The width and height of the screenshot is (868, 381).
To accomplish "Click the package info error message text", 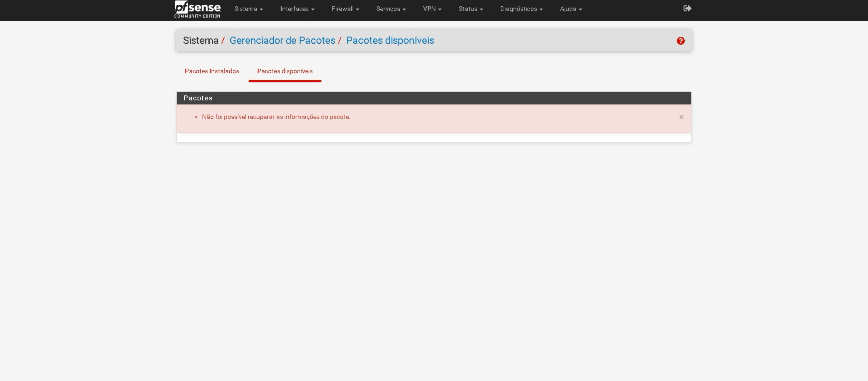I will click(x=276, y=117).
